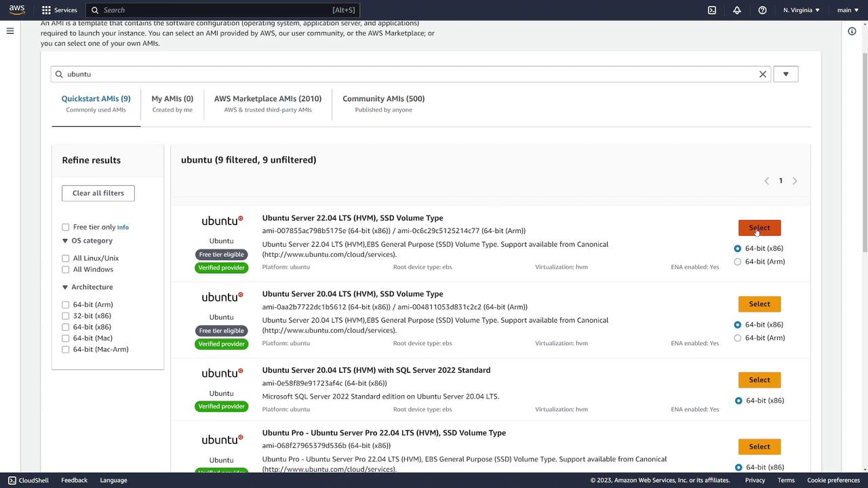Click AMI ID ami-0e58f89e91723af4c text
The width and height of the screenshot is (868, 488).
pos(325,383)
